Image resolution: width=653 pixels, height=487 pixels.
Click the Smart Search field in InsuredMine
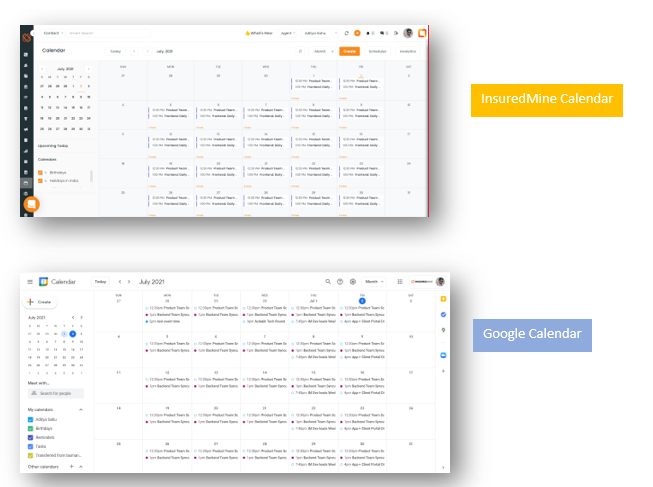[108, 33]
